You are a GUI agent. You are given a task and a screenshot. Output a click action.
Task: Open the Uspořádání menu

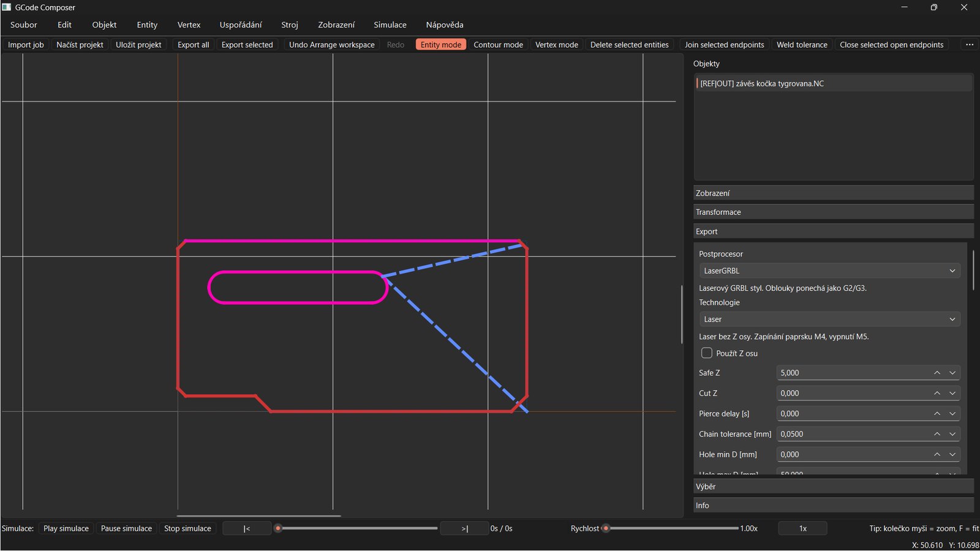click(241, 25)
